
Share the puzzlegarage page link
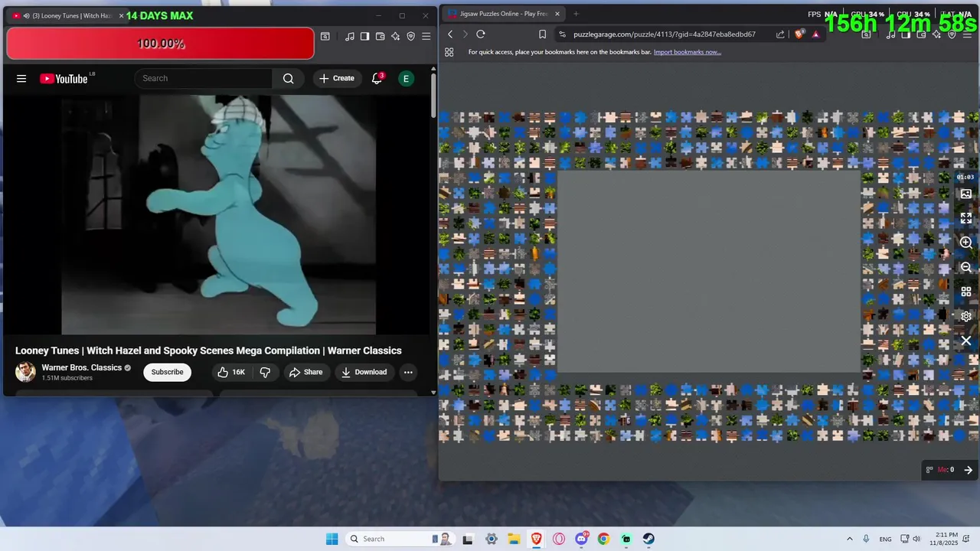pyautogui.click(x=780, y=34)
